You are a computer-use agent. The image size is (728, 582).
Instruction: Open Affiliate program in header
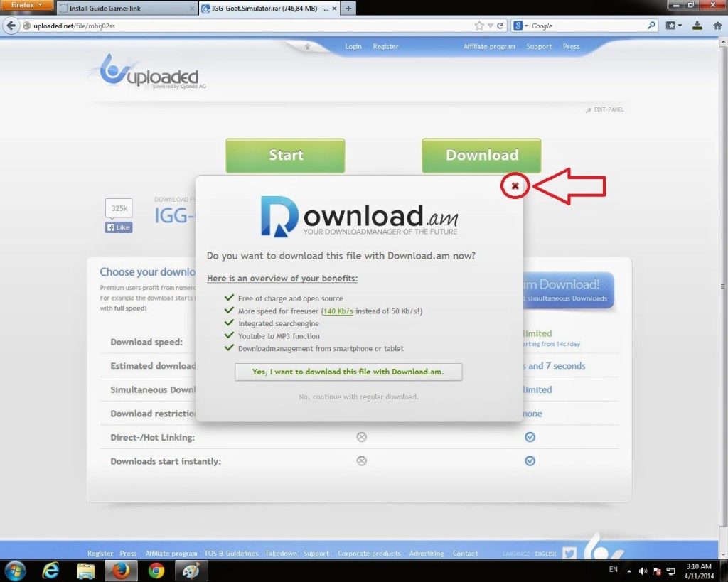pyautogui.click(x=489, y=46)
